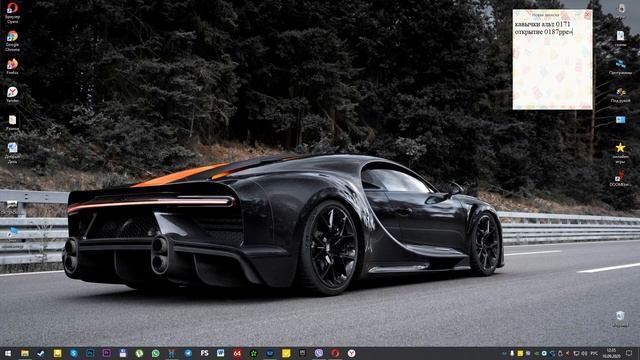
Task: Select the yellow star games desktop shortcut
Action: point(620,152)
